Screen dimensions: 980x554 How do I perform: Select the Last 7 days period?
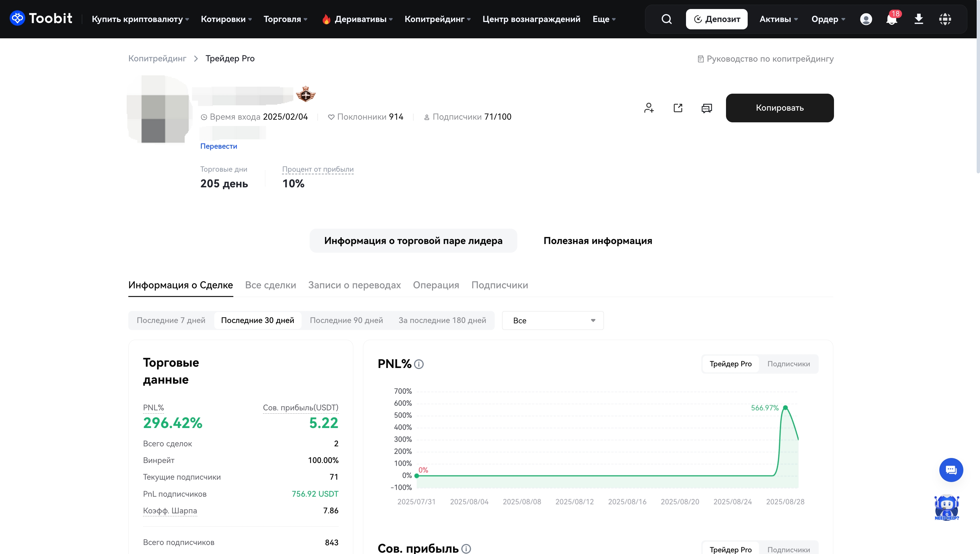171,320
